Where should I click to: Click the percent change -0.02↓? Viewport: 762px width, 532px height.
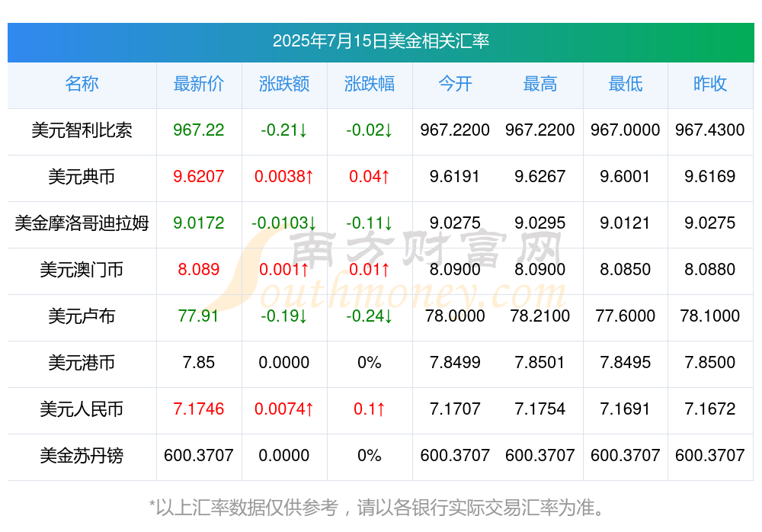click(370, 130)
